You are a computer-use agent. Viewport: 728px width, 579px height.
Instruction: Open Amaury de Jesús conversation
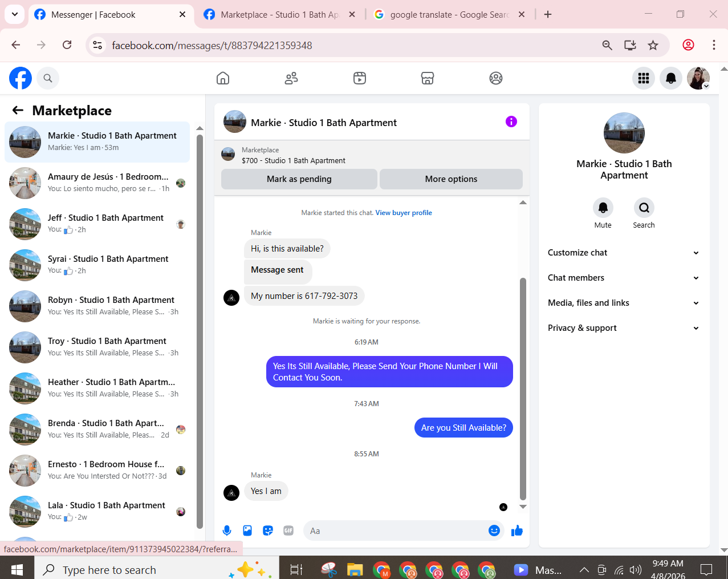[x=97, y=183]
